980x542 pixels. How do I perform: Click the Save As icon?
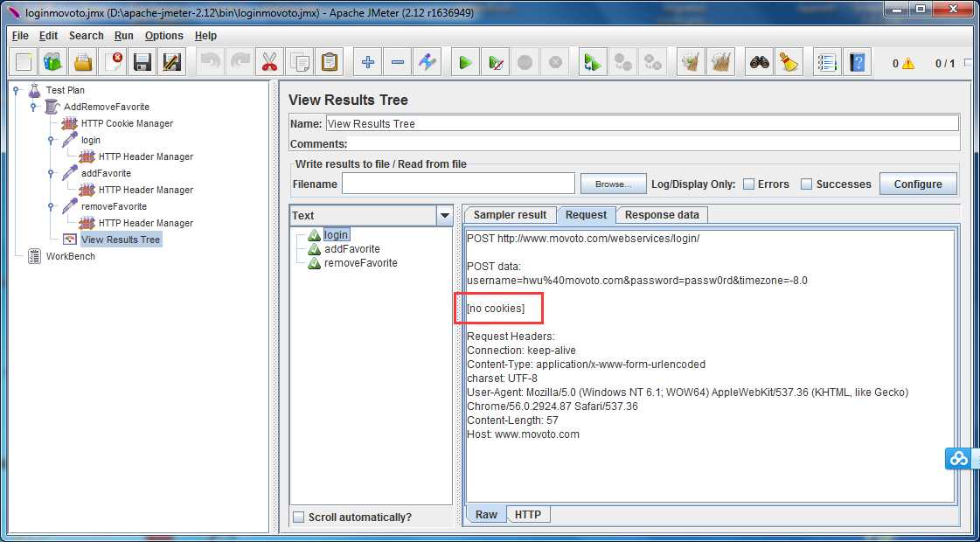tap(172, 62)
